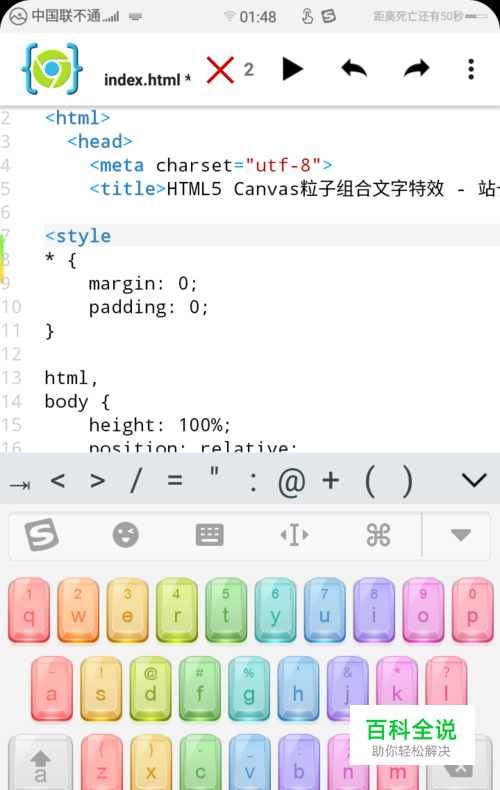Image resolution: width=500 pixels, height=790 pixels.
Task: Hide the keyboard with down triangle
Action: pyautogui.click(x=461, y=535)
